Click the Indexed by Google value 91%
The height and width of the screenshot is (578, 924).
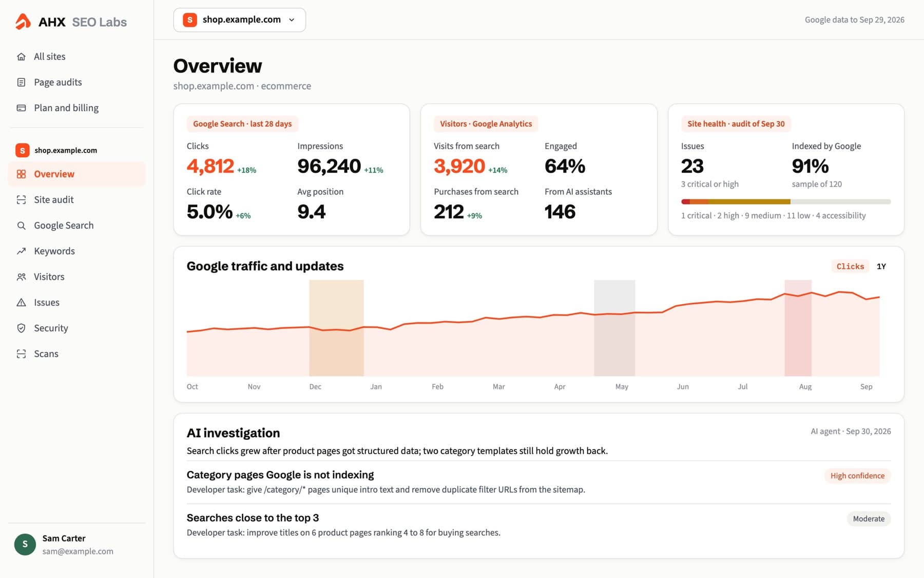[x=810, y=166]
